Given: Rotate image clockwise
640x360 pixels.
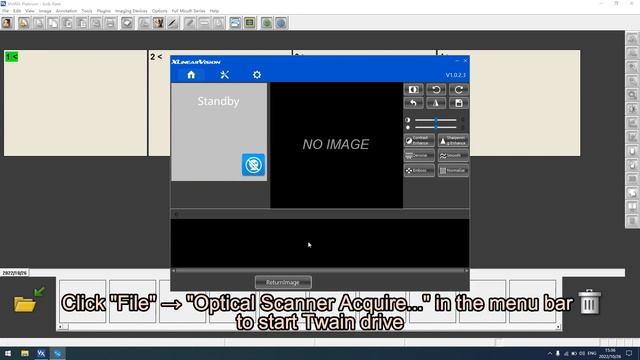Looking at the screenshot, I should click(x=458, y=90).
